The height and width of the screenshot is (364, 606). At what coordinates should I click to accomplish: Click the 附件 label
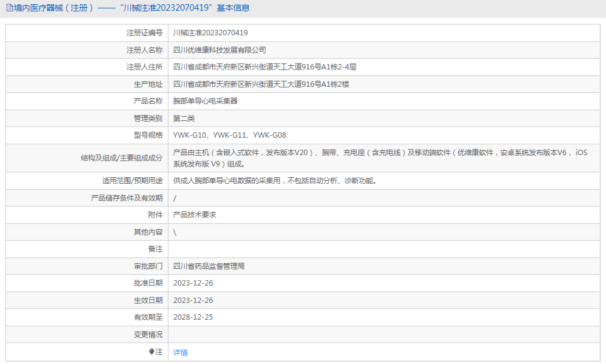click(155, 215)
